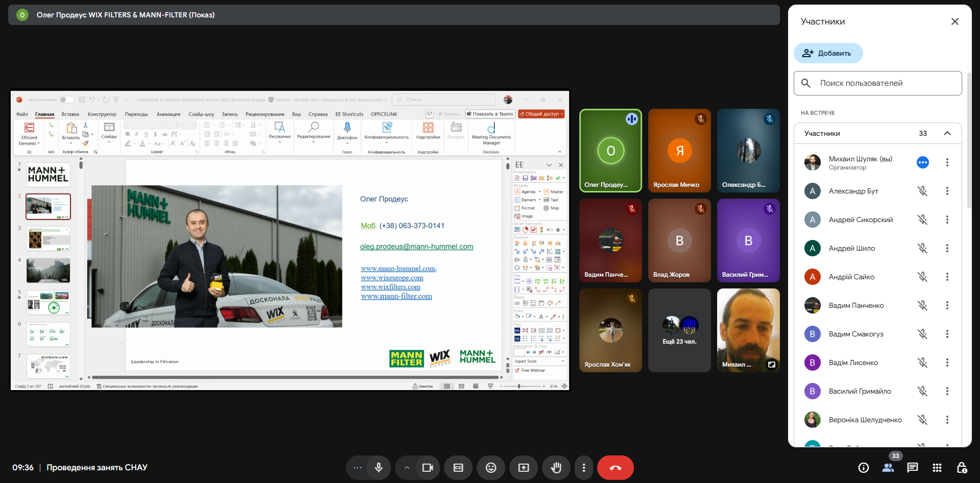Focus the Поиск пользователей search field
Screen dimensions: 980x483
click(x=878, y=83)
